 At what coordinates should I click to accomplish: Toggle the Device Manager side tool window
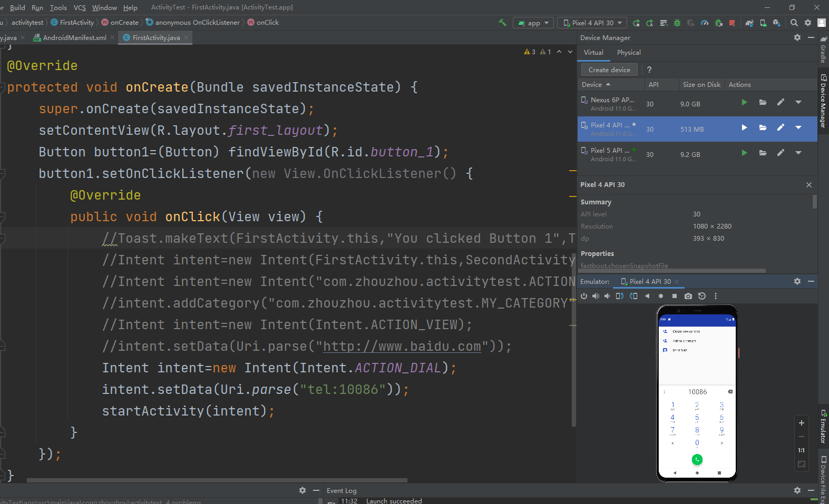click(x=823, y=101)
